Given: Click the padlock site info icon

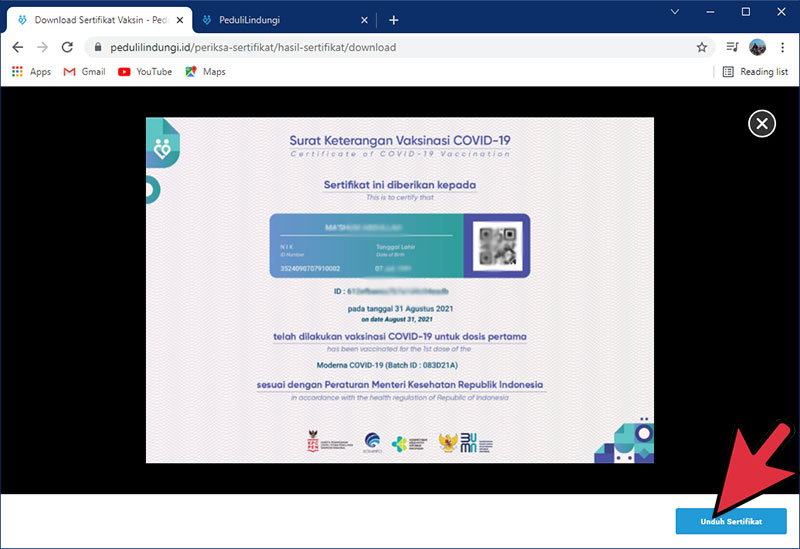Looking at the screenshot, I should (x=98, y=47).
